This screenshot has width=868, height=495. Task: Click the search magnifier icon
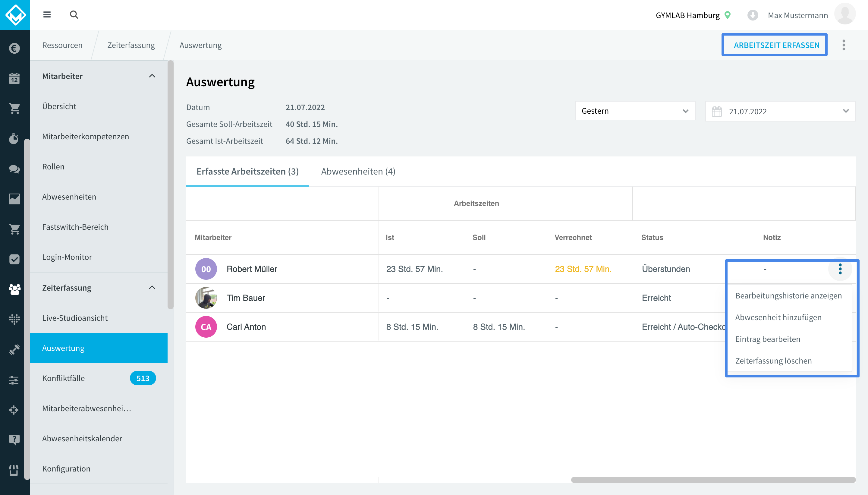pos(74,14)
